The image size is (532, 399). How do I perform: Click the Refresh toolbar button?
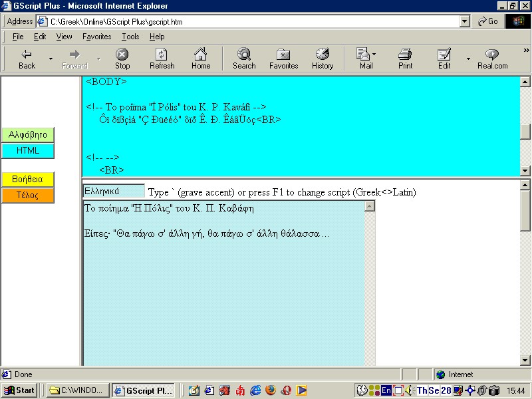tap(162, 59)
